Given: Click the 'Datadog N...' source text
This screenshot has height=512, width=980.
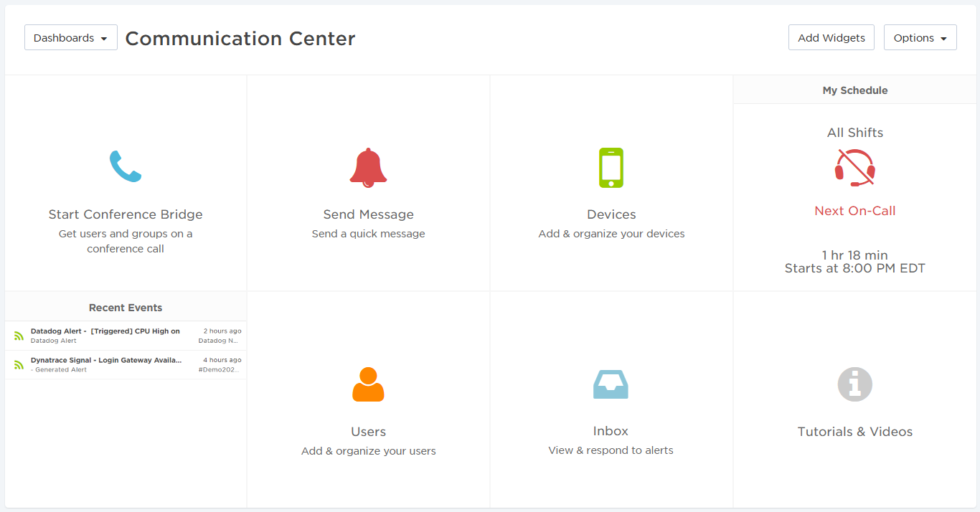Looking at the screenshot, I should pyautogui.click(x=220, y=341).
